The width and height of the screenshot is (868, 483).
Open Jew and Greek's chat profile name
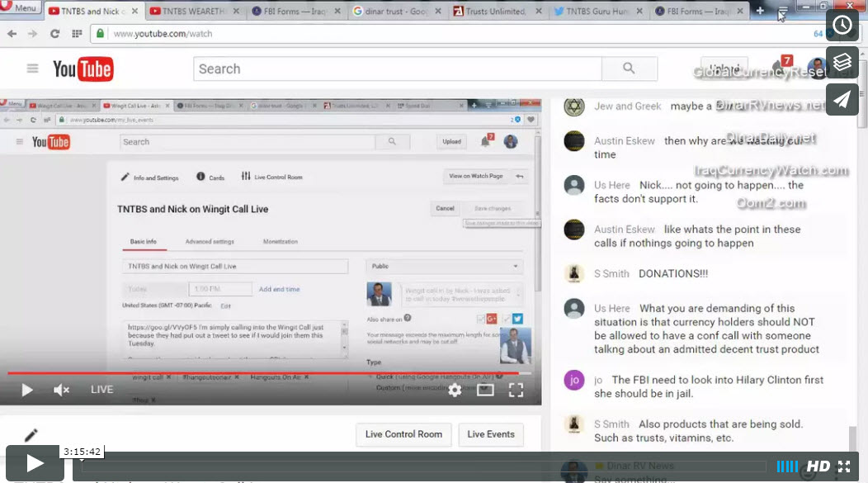tap(628, 107)
